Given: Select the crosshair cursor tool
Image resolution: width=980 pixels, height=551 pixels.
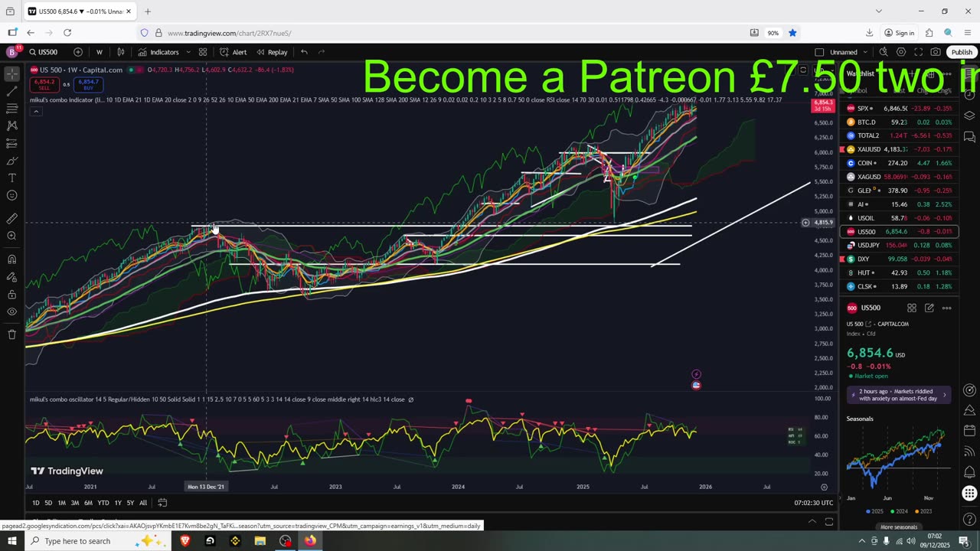Looking at the screenshot, I should pyautogui.click(x=11, y=73).
